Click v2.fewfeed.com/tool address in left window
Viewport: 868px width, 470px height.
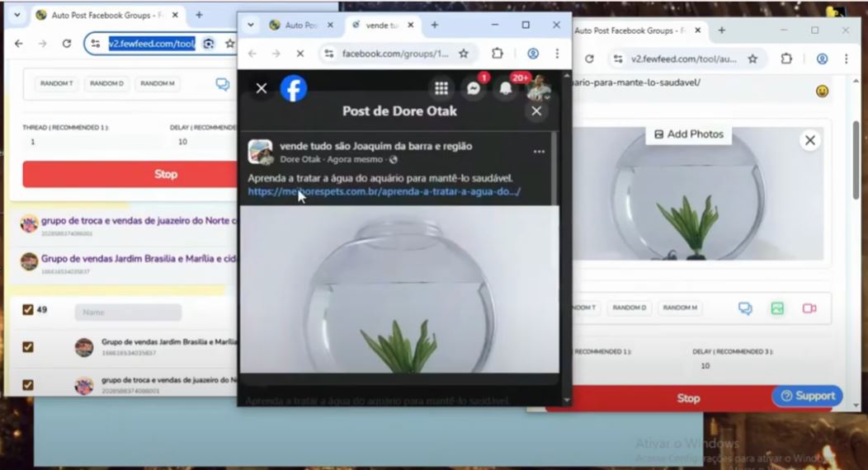tap(151, 44)
